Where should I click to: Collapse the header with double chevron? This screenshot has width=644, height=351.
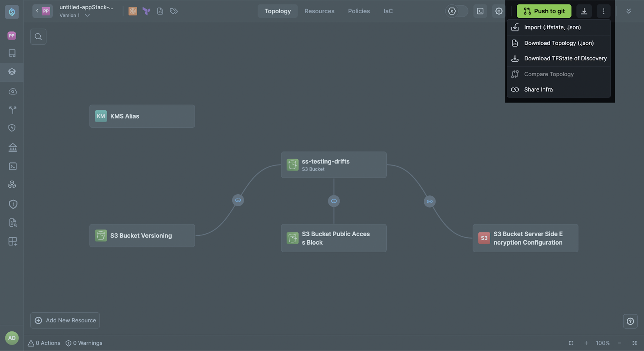pyautogui.click(x=628, y=11)
